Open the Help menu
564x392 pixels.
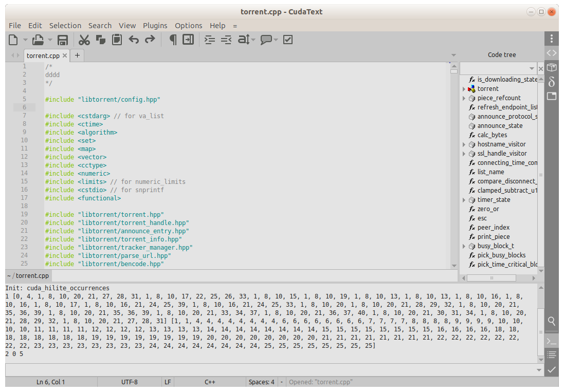click(217, 26)
